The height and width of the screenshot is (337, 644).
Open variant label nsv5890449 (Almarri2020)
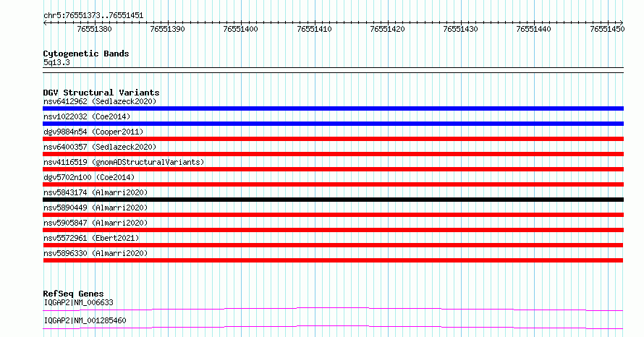[x=96, y=208]
